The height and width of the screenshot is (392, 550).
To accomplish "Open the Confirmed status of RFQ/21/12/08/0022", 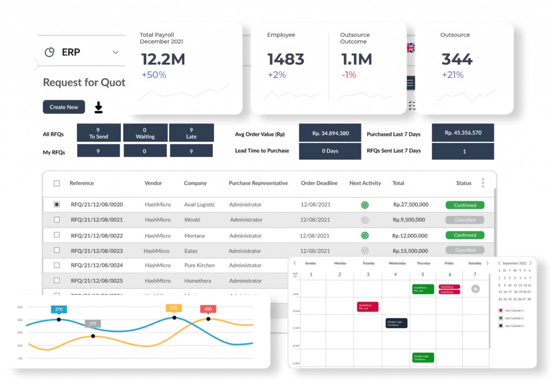I will tap(465, 235).
